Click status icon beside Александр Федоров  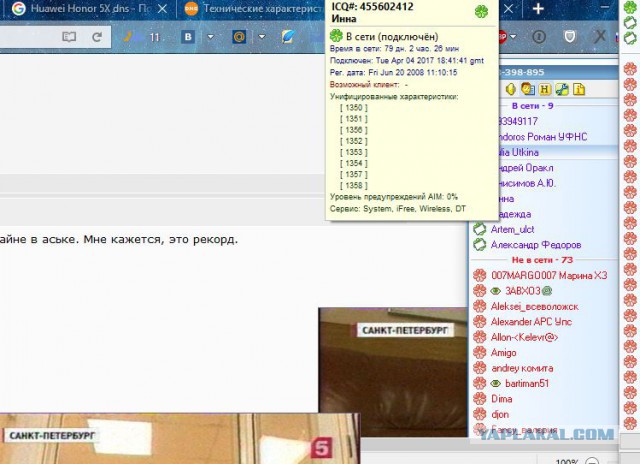pyautogui.click(x=480, y=245)
